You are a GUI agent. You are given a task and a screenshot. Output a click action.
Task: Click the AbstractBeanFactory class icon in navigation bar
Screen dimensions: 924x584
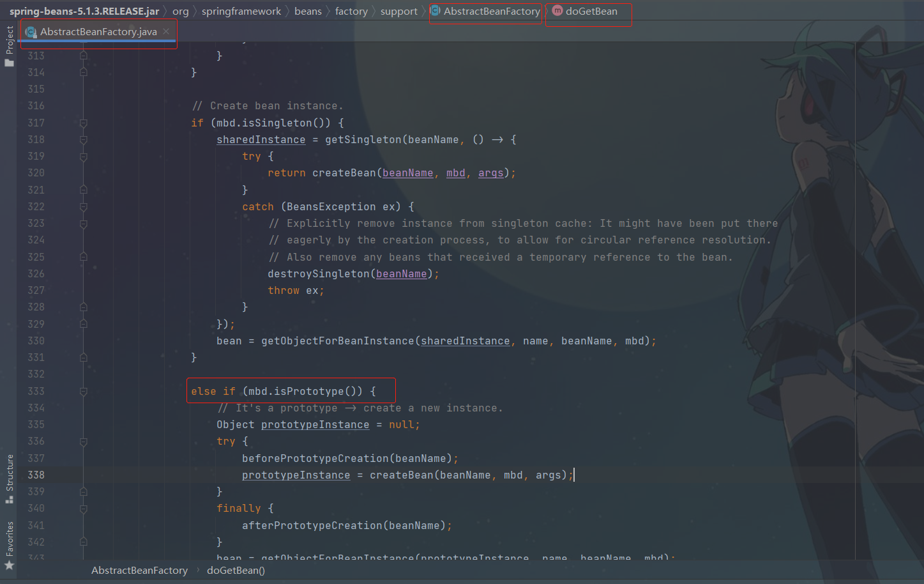[x=435, y=11]
